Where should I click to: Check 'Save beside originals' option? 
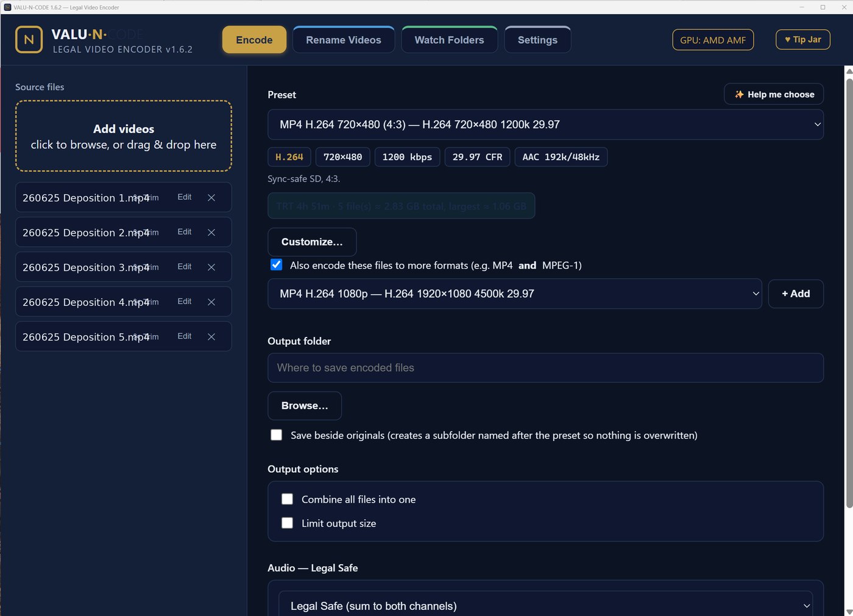coord(277,435)
